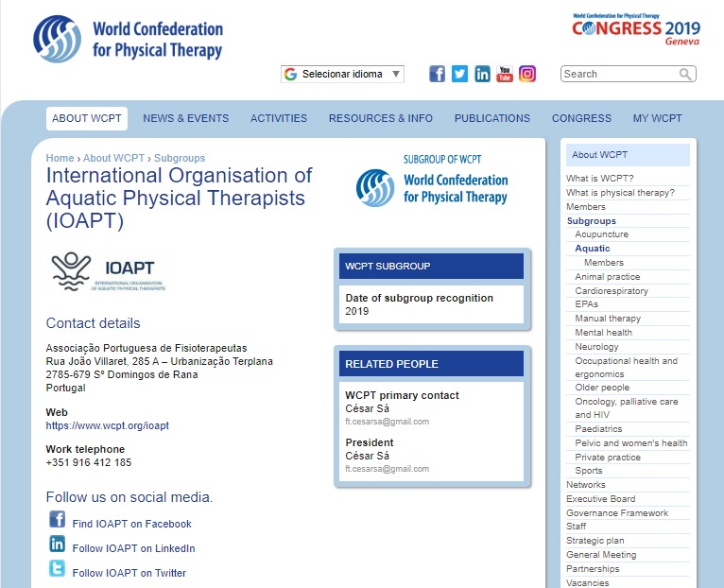Select Acupuncture subgroup in sidebar

[x=602, y=234]
